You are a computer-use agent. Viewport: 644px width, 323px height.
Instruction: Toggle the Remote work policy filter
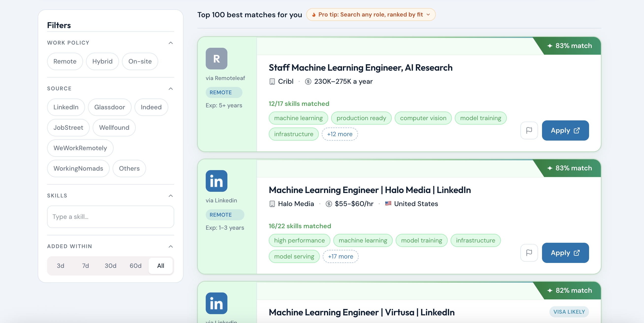click(x=65, y=62)
